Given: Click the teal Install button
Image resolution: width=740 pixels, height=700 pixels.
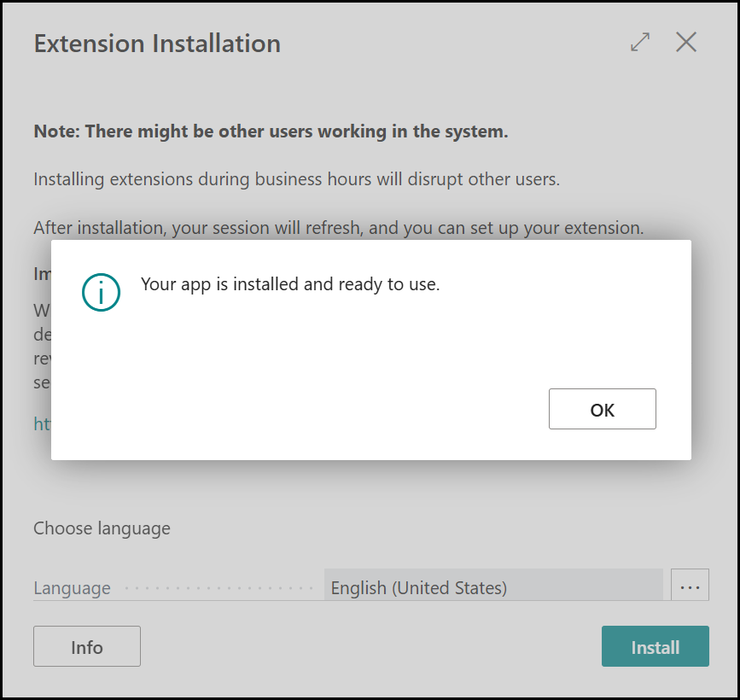Looking at the screenshot, I should coord(655,647).
